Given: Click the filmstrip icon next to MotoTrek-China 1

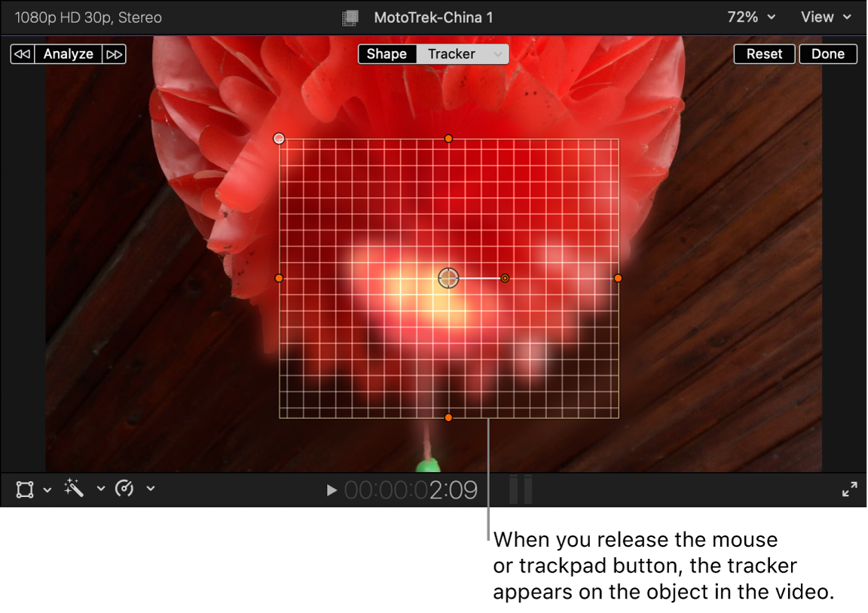Looking at the screenshot, I should point(350,17).
